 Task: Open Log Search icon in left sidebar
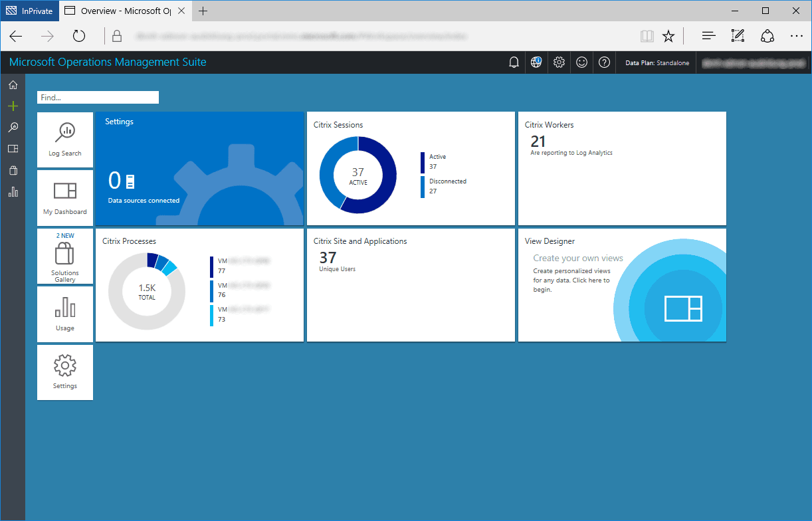[13, 127]
